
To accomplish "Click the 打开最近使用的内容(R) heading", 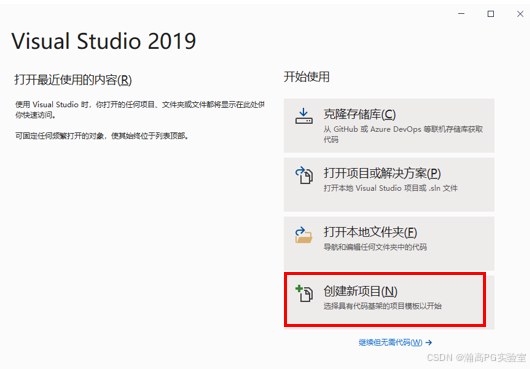I will (x=73, y=80).
